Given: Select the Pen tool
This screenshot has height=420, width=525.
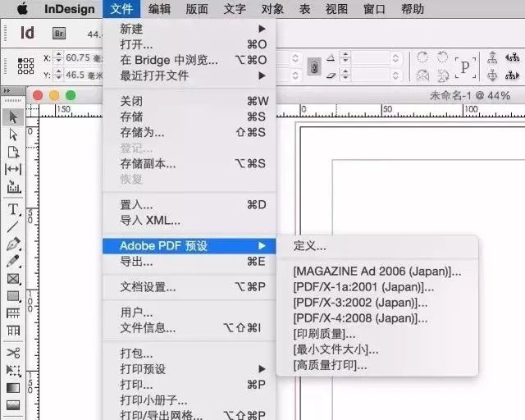Looking at the screenshot, I should (13, 244).
